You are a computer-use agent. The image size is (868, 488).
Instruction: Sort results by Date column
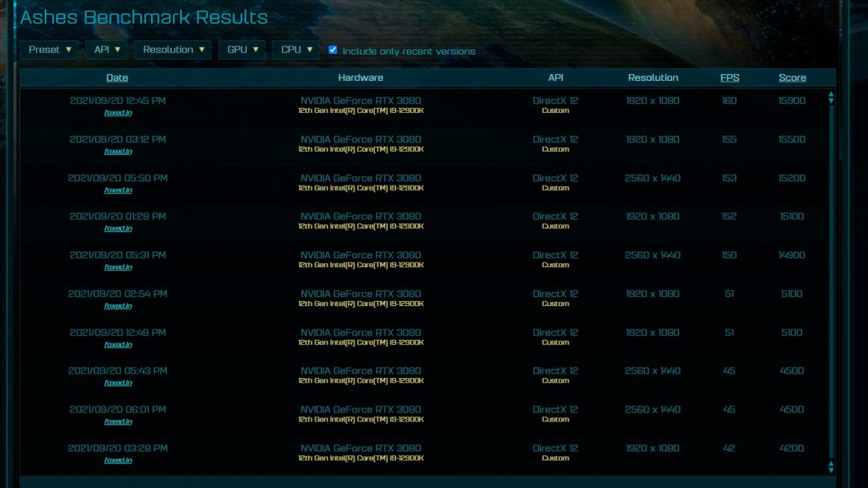[116, 77]
